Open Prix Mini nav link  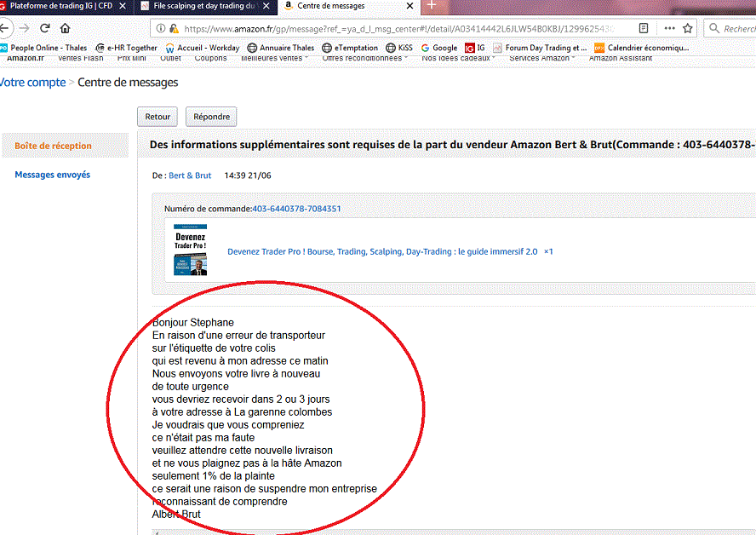click(x=132, y=59)
